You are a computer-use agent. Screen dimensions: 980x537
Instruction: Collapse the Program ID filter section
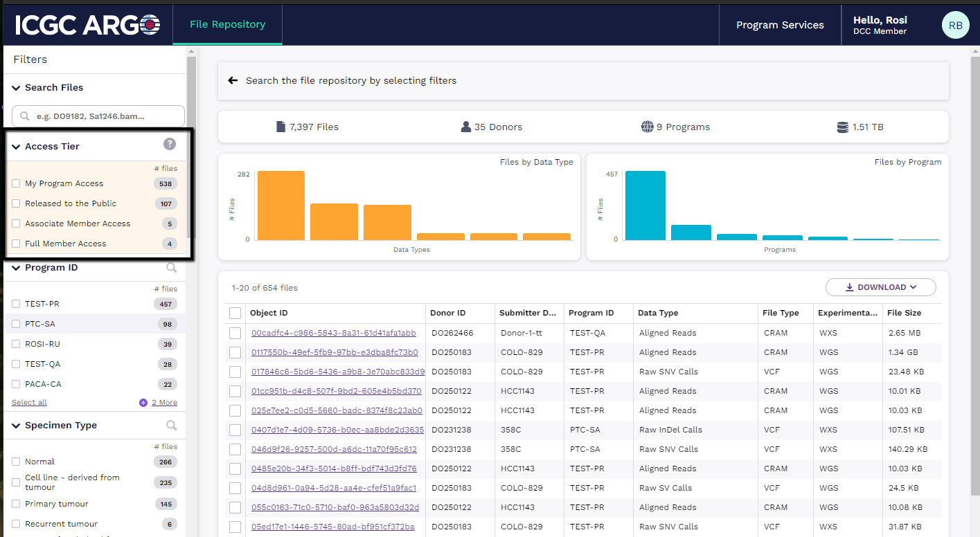[16, 268]
